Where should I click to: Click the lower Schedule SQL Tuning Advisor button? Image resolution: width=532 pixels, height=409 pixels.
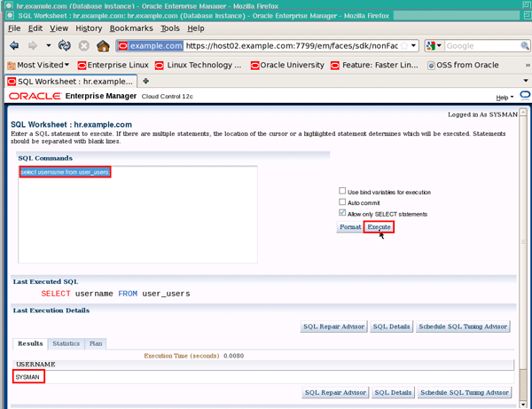[465, 392]
